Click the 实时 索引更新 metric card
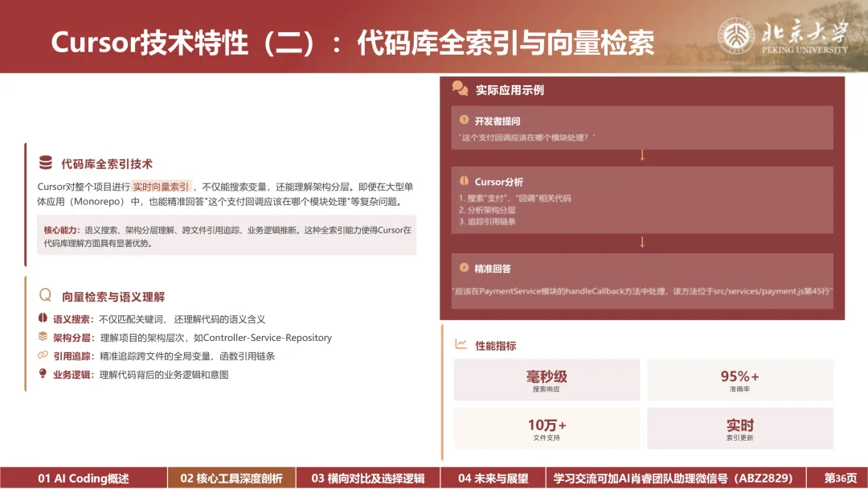Screen dimensions: 868x489 click(x=740, y=429)
